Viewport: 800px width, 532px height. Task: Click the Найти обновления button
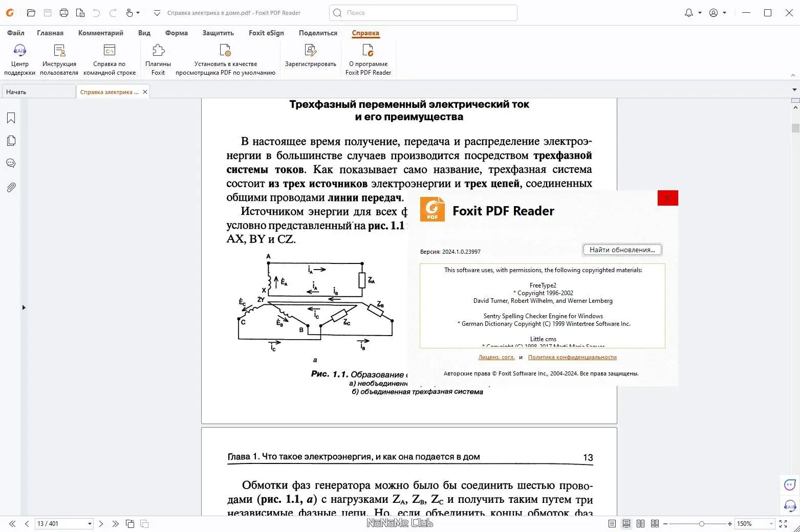(621, 250)
